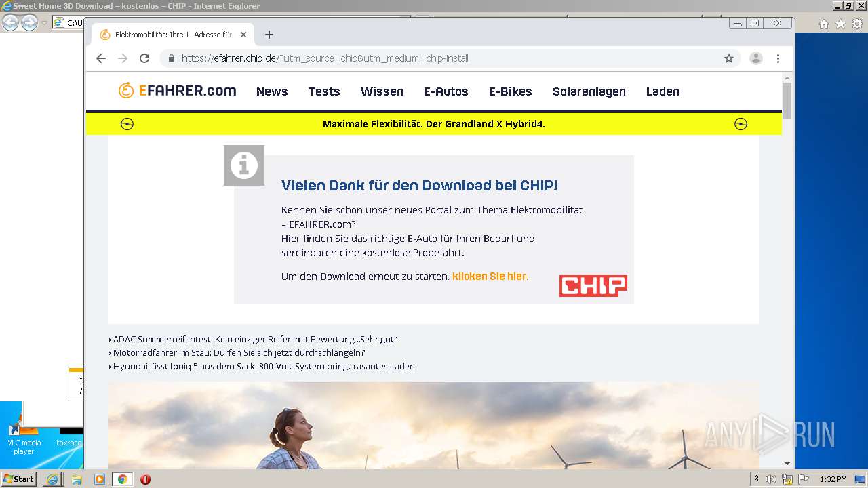
Task: Open the E-Autos menu item
Action: 446,91
